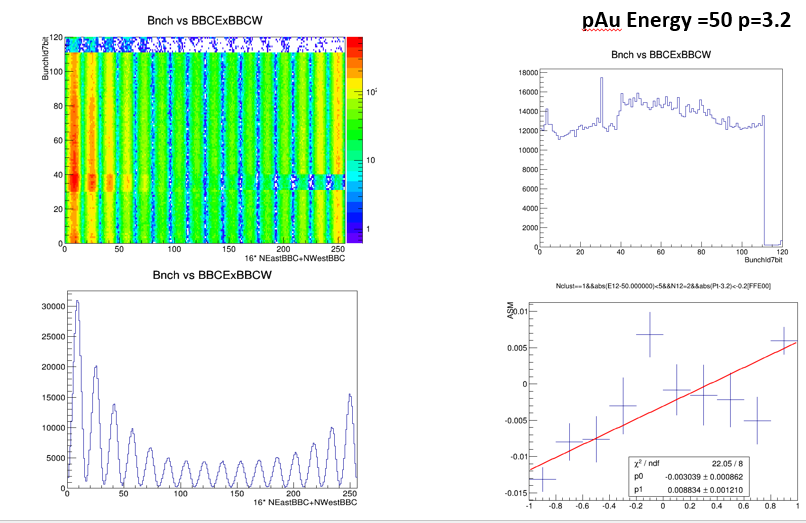Click the slide title 'pAu Energy =50 p=3.2'
Viewport: 806px width, 523px height.
[x=686, y=20]
